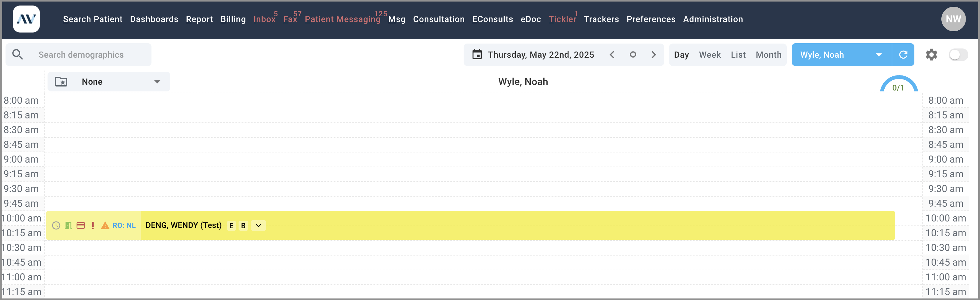Open schedule settings gear

pyautogui.click(x=931, y=54)
